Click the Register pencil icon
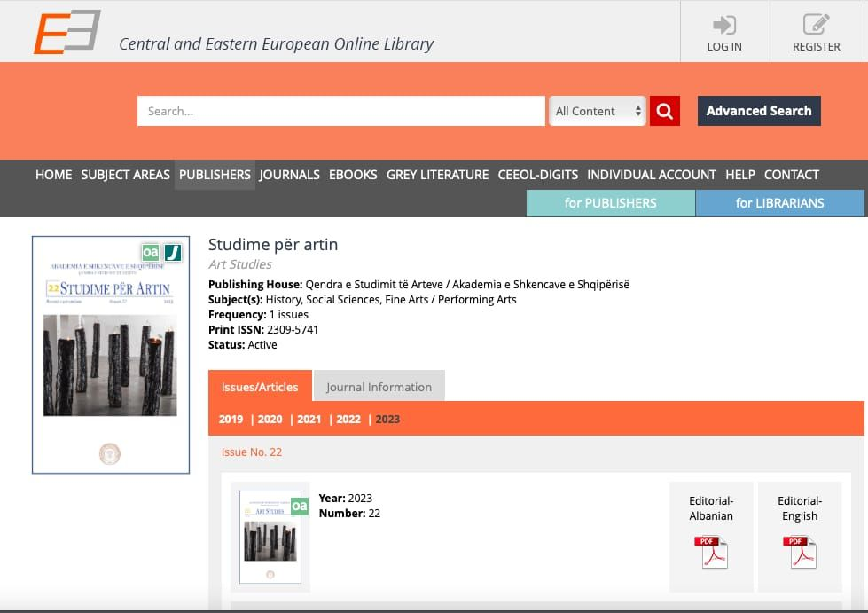 click(x=816, y=24)
